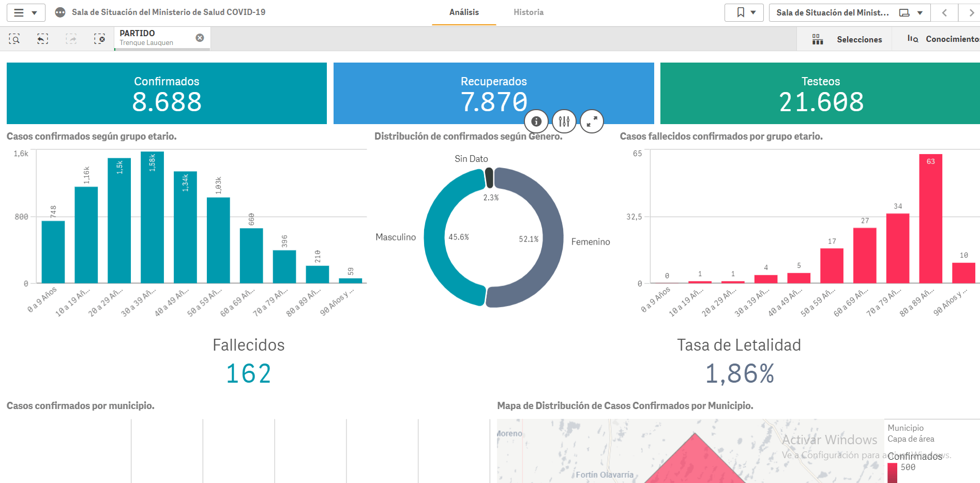Switch to the Historia tab

(528, 12)
